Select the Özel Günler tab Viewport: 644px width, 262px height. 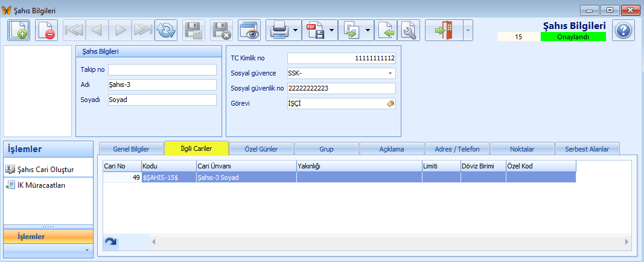point(261,149)
